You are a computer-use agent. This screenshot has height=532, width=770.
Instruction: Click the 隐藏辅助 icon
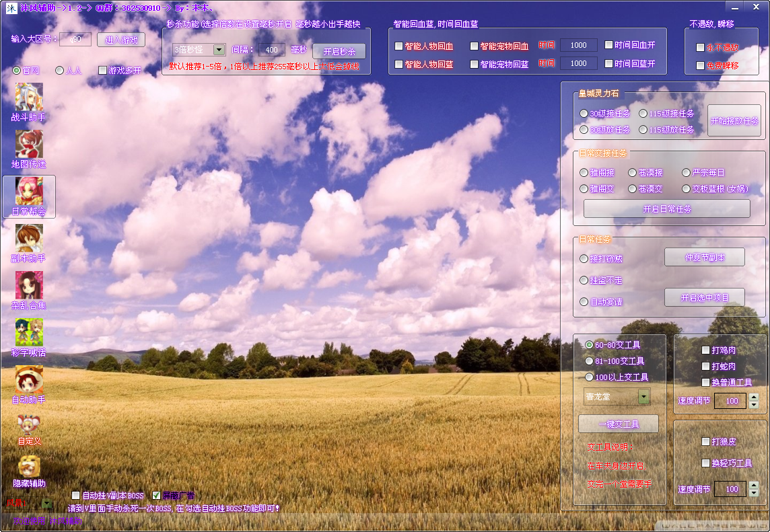pyautogui.click(x=29, y=467)
